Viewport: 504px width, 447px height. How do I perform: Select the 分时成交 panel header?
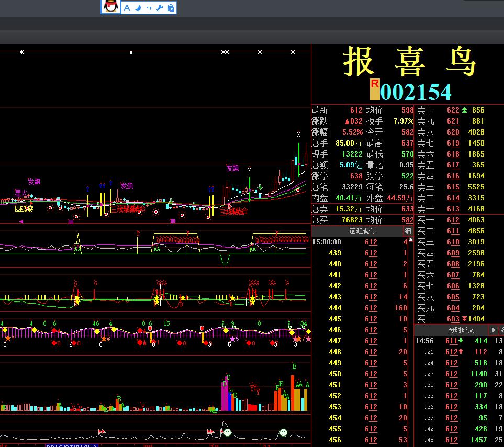[x=461, y=330]
